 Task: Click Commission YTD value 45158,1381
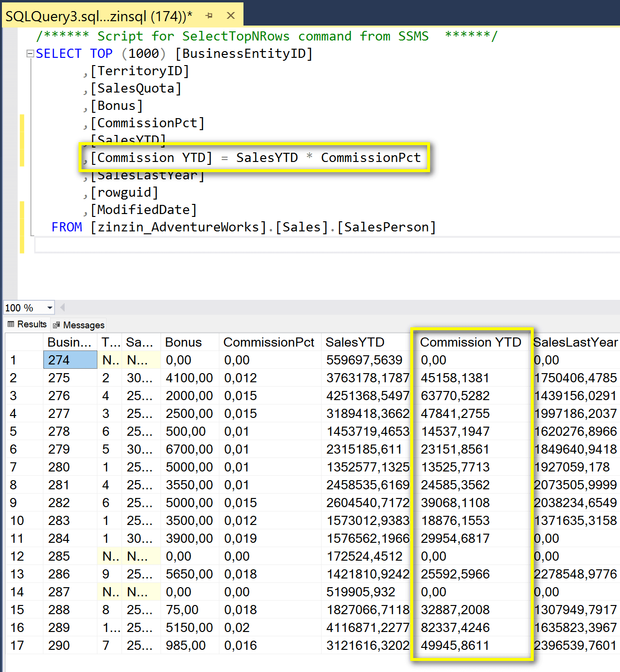coord(455,378)
